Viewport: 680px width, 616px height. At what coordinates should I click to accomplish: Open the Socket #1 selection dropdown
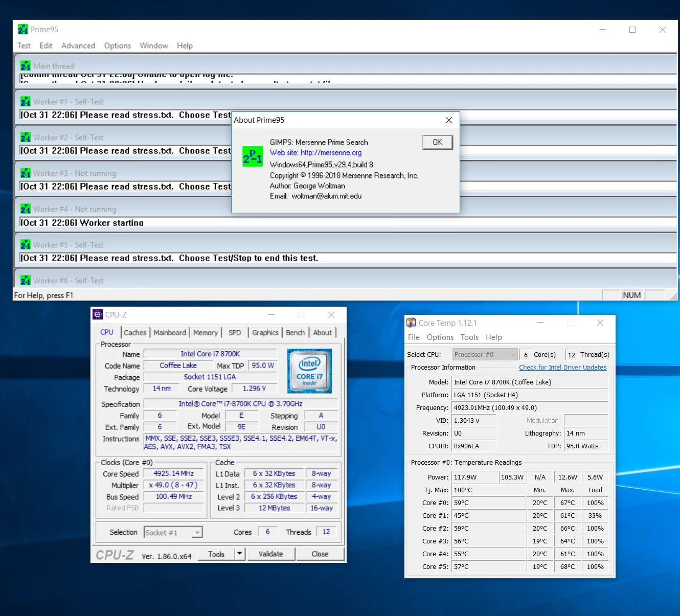point(173,533)
